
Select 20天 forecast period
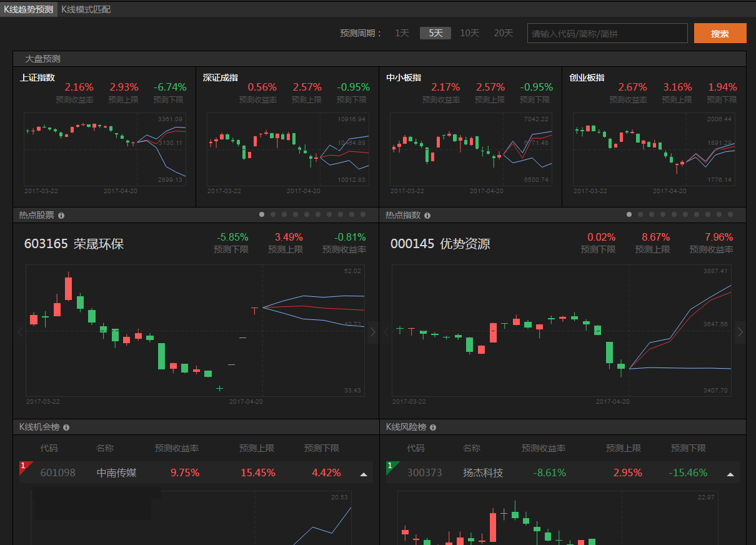[504, 33]
